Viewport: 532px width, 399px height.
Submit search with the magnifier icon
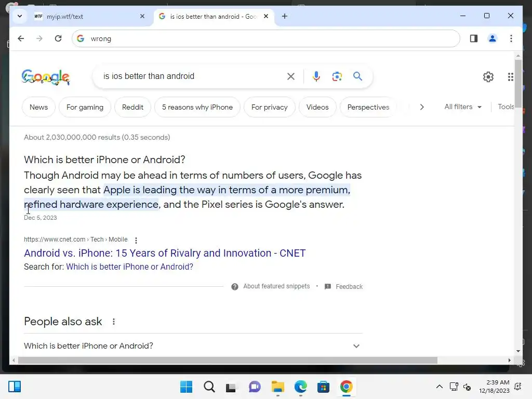357,76
